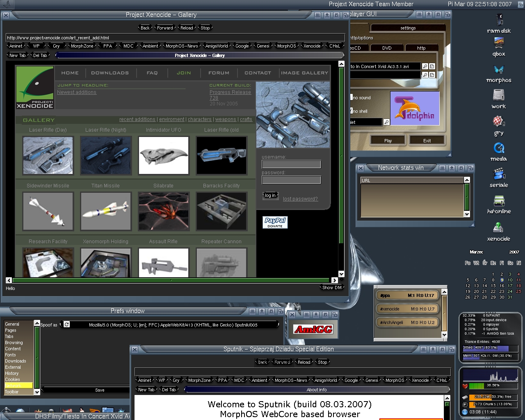525x420 pixels.
Task: Click zoom gadget in Prefs window title bar
Action: click(271, 311)
